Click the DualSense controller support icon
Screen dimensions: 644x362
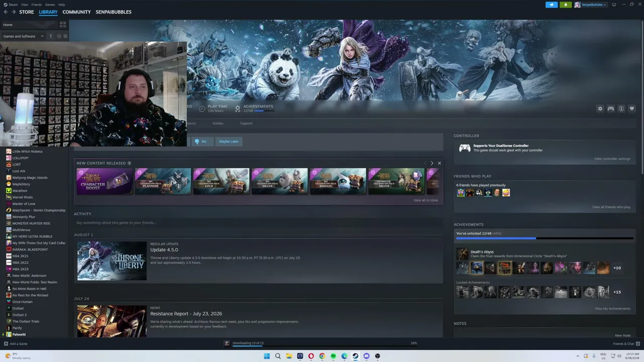point(465,148)
